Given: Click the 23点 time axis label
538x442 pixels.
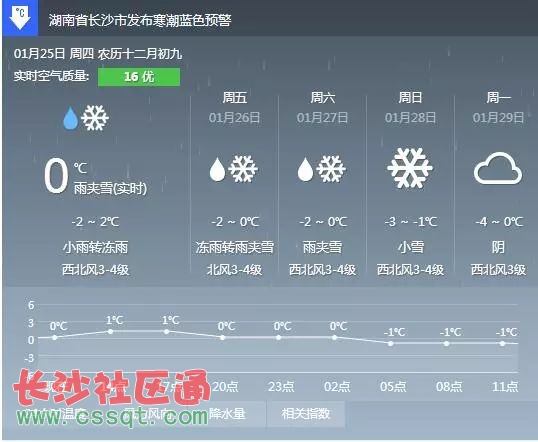Looking at the screenshot, I should coord(281,387).
